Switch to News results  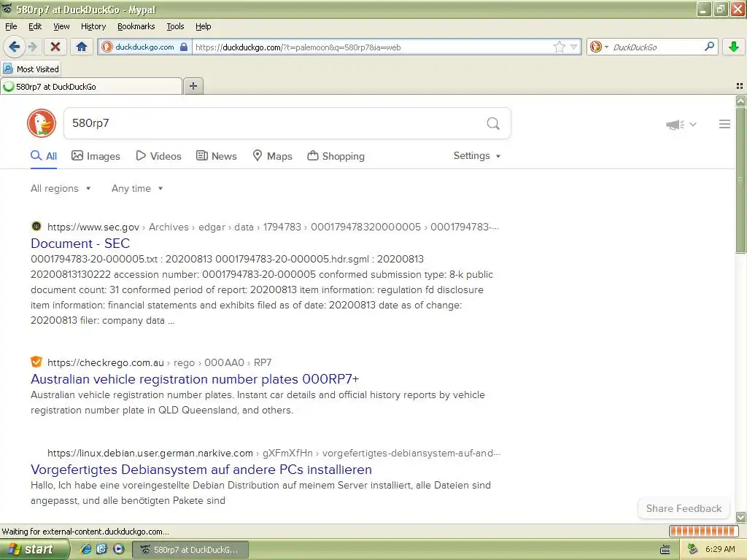point(217,156)
